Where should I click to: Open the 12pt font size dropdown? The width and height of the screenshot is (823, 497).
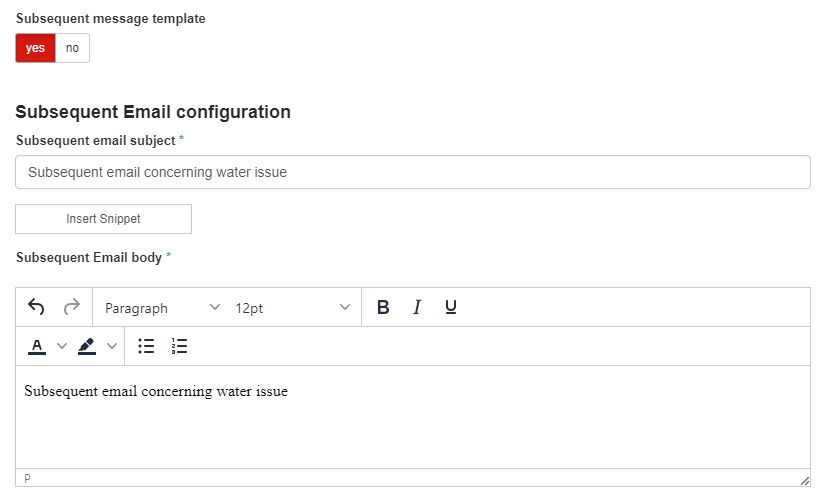tap(292, 308)
